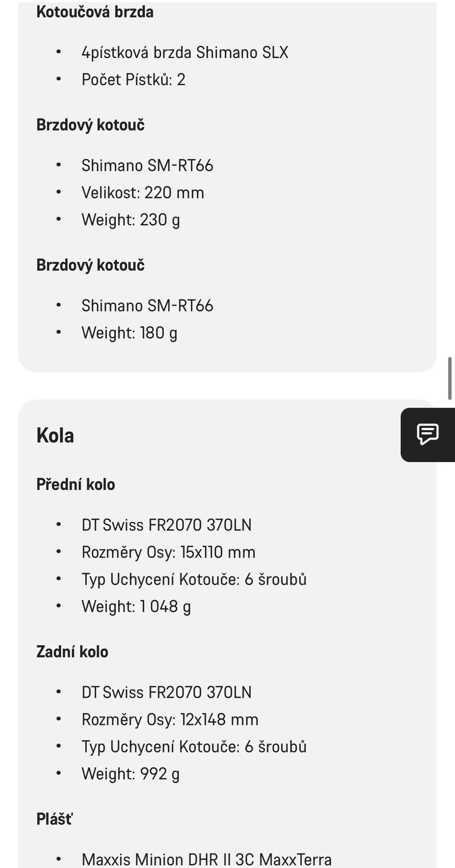Screen dimensions: 455x868
Task: Click the Weight: 230 g entry
Action: point(131,220)
